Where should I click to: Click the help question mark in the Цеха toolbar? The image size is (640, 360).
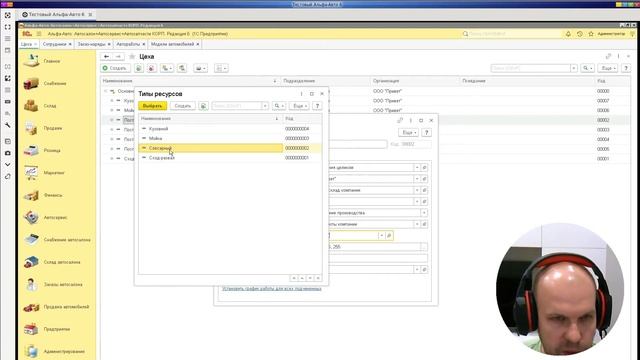point(626,68)
